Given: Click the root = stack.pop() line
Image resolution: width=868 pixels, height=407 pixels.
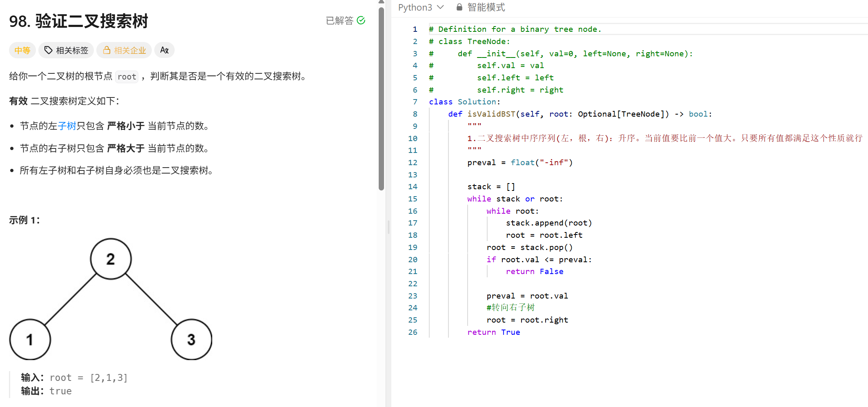Looking at the screenshot, I should 530,248.
